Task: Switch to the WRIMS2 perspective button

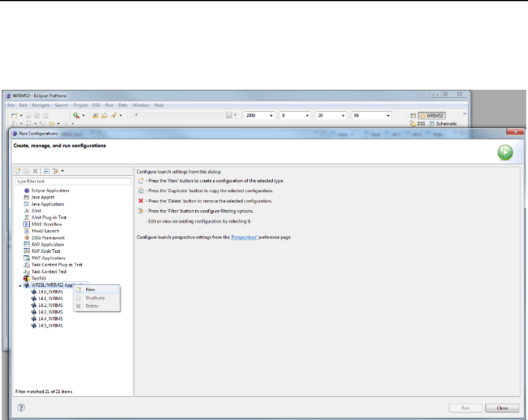Action: [432, 115]
